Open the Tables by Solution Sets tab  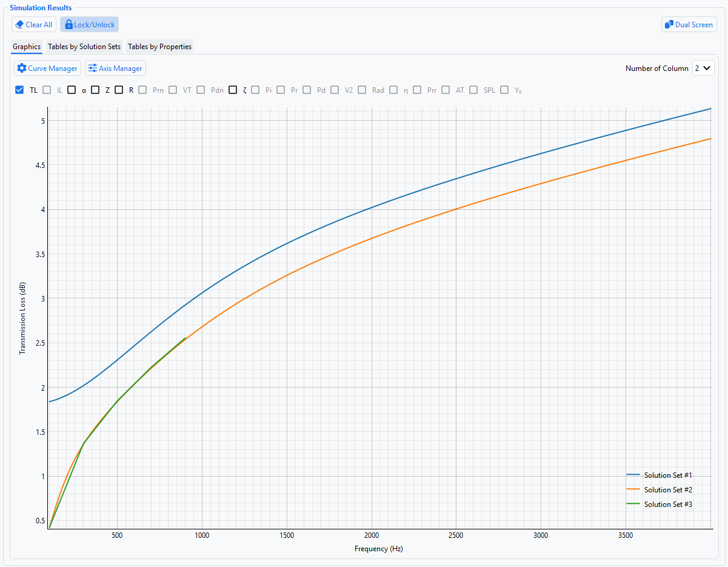(84, 47)
